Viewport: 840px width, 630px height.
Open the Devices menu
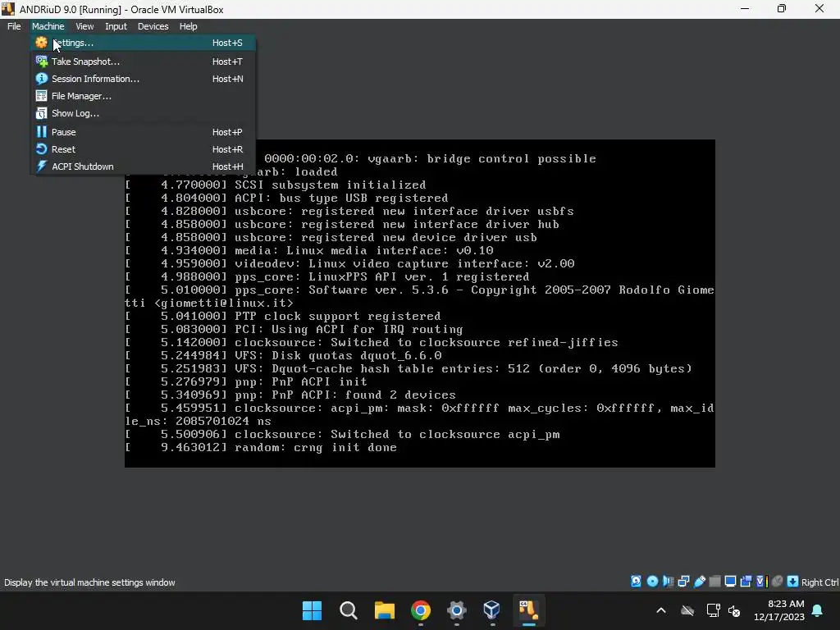pos(153,26)
